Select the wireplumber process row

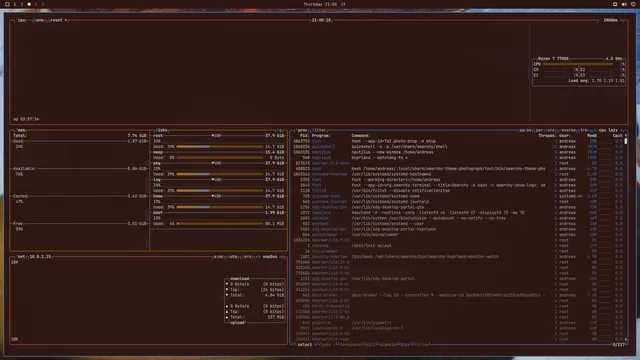[x=458, y=235]
